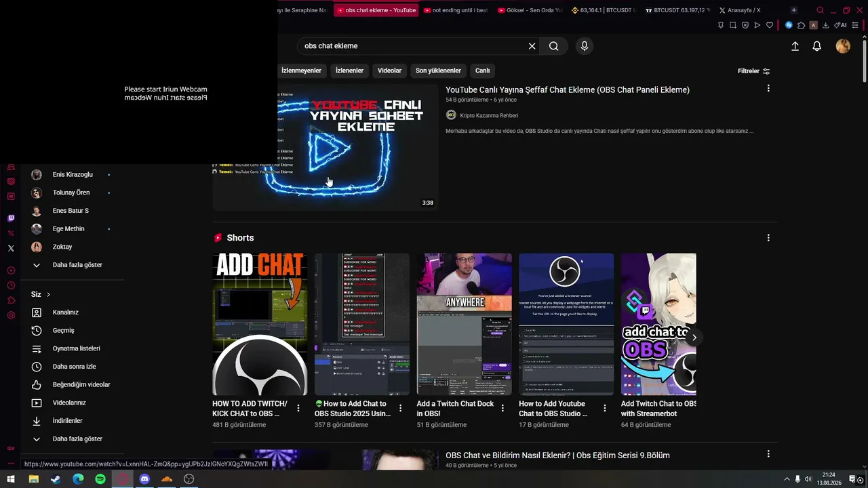Open options for How to Add Chat to OBS Studio 2025 short
Viewport: 868px width, 488px height.
point(401,408)
